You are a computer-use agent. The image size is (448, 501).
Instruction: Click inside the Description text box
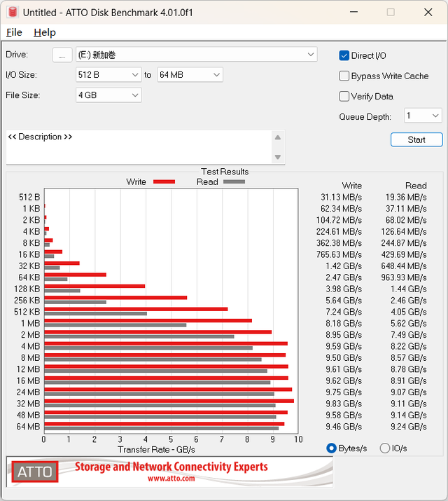click(x=139, y=147)
